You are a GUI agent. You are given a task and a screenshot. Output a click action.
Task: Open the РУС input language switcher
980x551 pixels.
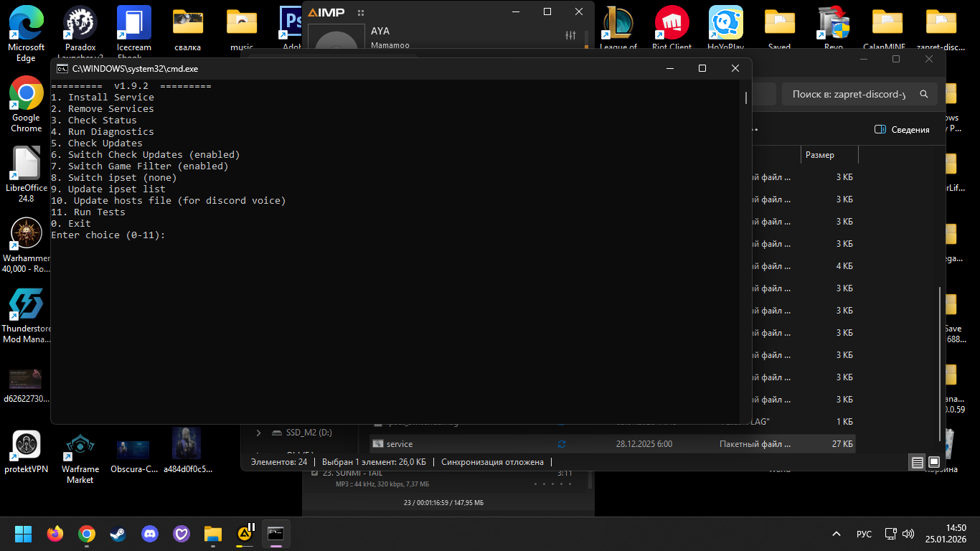click(864, 534)
